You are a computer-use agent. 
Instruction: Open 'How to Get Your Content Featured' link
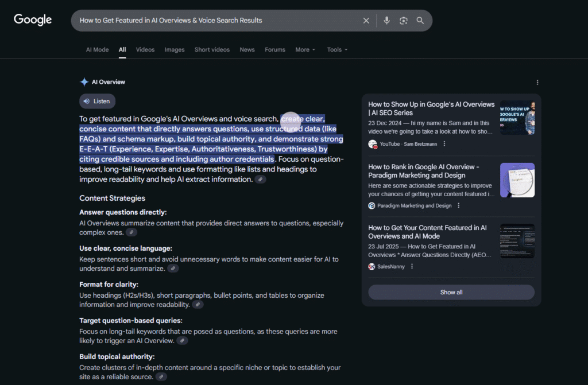(x=427, y=232)
